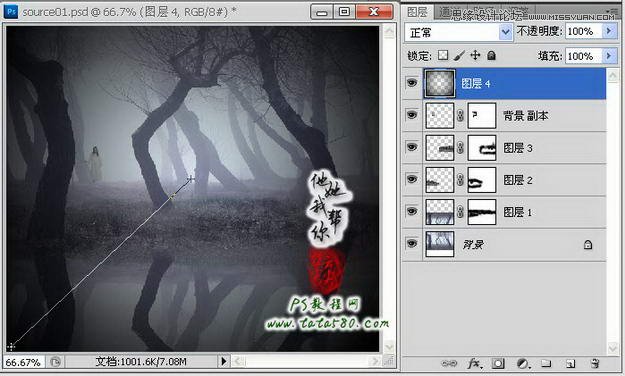
Task: Click the 文档:1001.6K/7.08M status text
Action: (141, 362)
